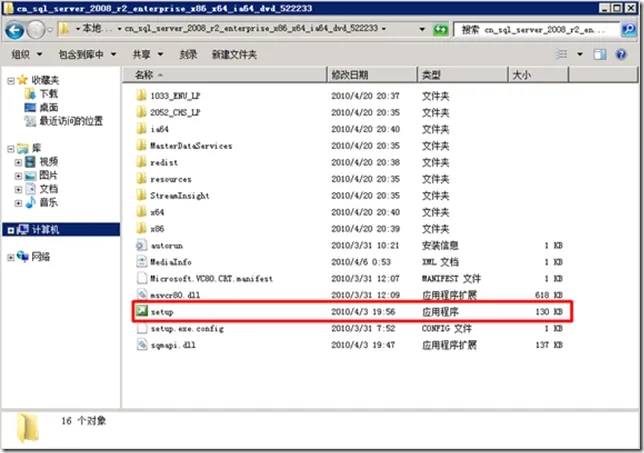Collapse the 库 tree node
This screenshot has height=453, width=644.
coord(11,149)
